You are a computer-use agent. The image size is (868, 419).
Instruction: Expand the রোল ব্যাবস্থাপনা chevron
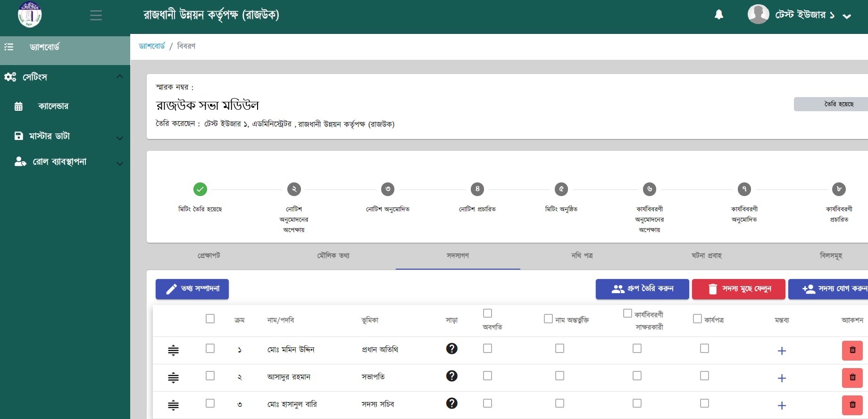tap(120, 164)
